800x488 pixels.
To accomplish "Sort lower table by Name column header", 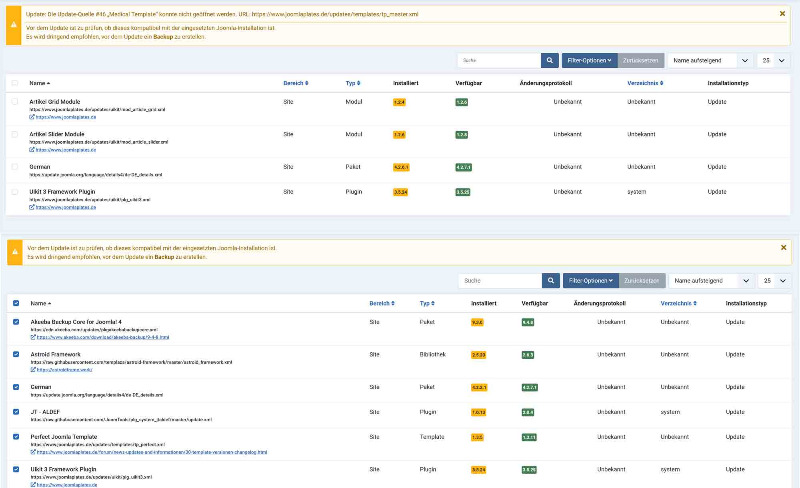I will coord(40,303).
